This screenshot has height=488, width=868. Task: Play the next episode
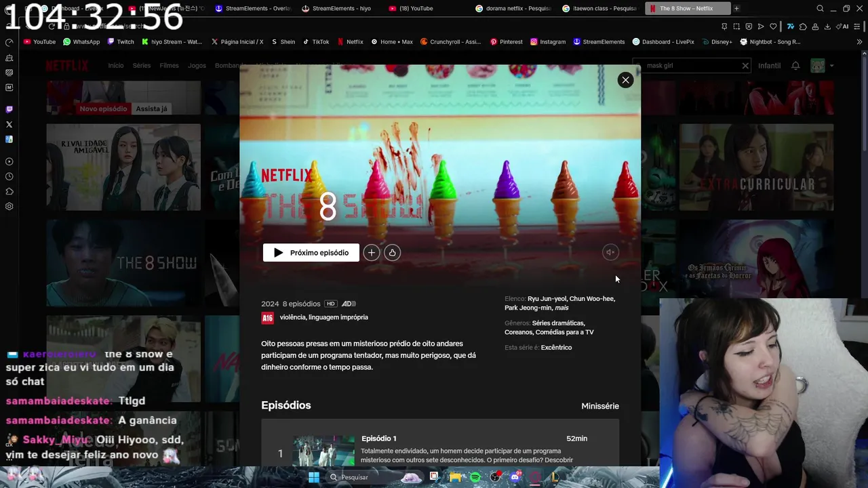tap(311, 253)
